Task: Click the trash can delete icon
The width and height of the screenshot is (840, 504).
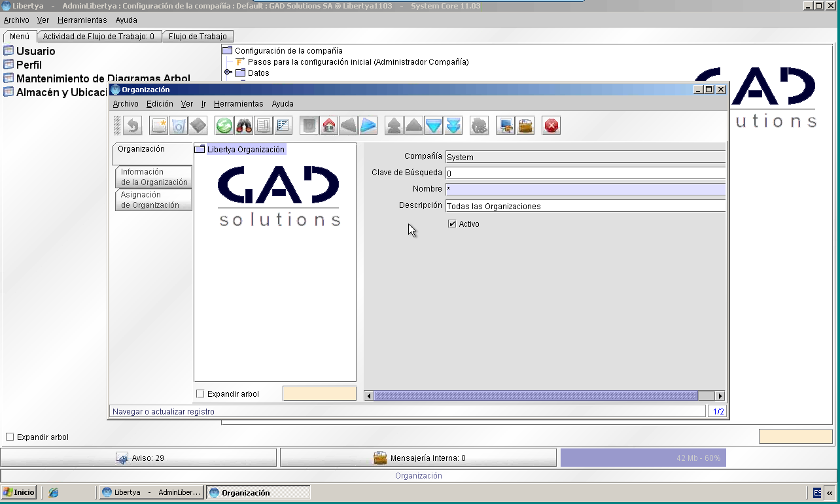Action: [x=179, y=125]
